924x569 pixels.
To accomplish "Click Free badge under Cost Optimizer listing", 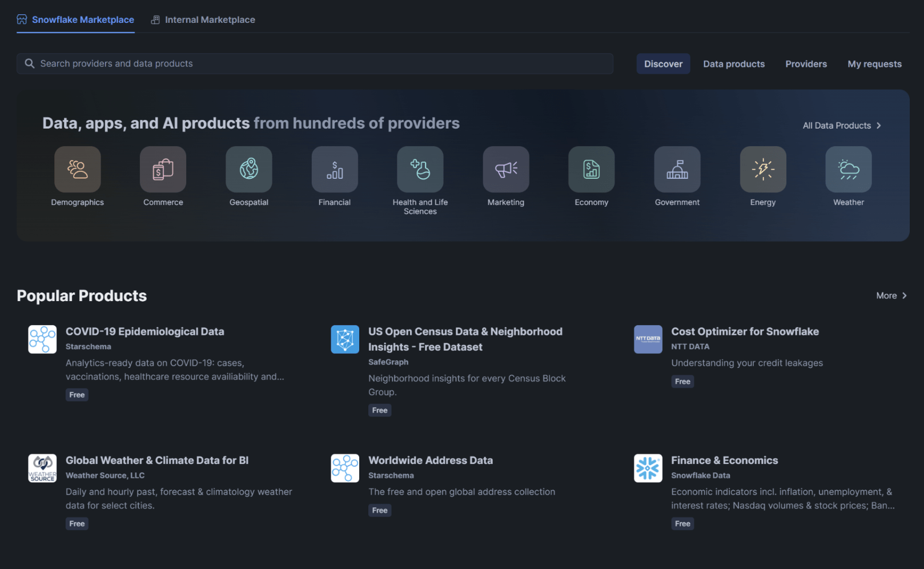I will 682,382.
